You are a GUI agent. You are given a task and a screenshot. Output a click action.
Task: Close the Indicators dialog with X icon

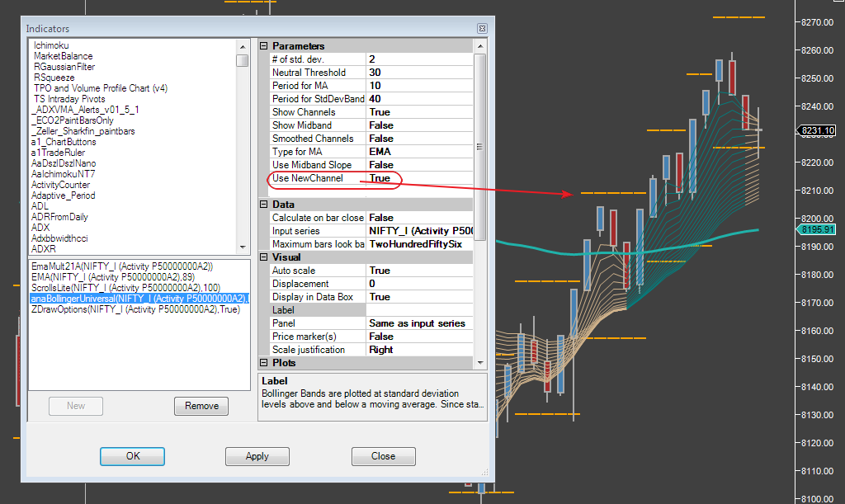click(x=482, y=29)
